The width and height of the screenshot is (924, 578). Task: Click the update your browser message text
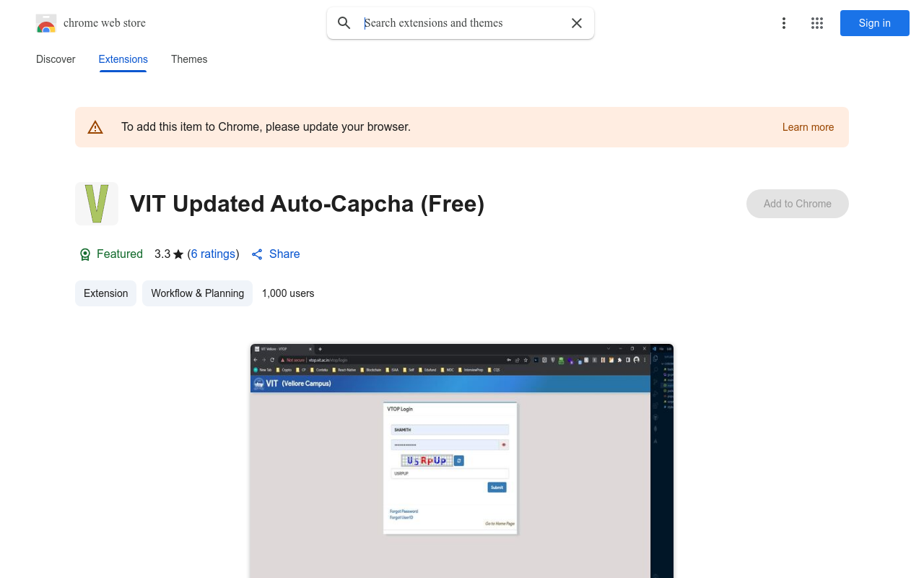[x=266, y=127]
